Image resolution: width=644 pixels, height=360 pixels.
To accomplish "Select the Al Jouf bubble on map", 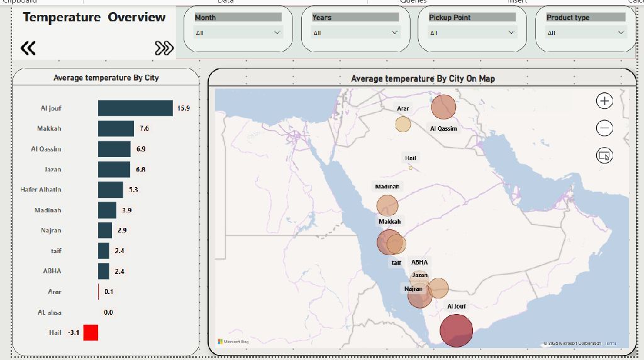I will coord(456,330).
